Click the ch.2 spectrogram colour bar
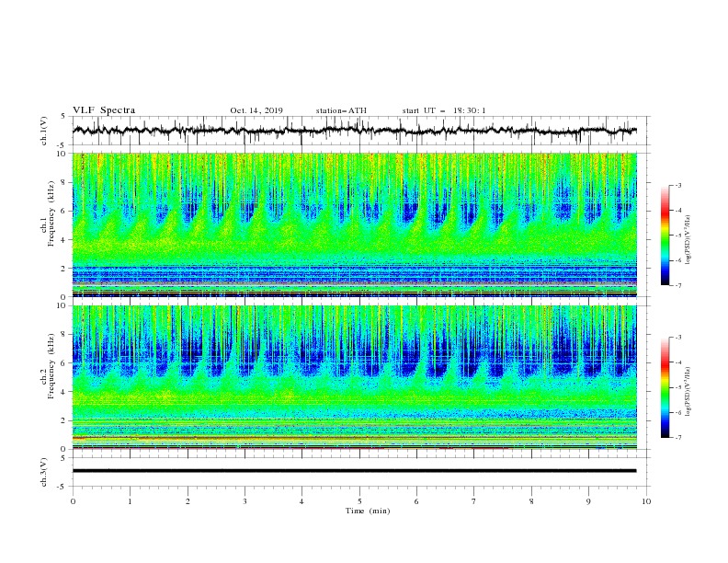Screen dimensions: 728x563 (x=665, y=387)
